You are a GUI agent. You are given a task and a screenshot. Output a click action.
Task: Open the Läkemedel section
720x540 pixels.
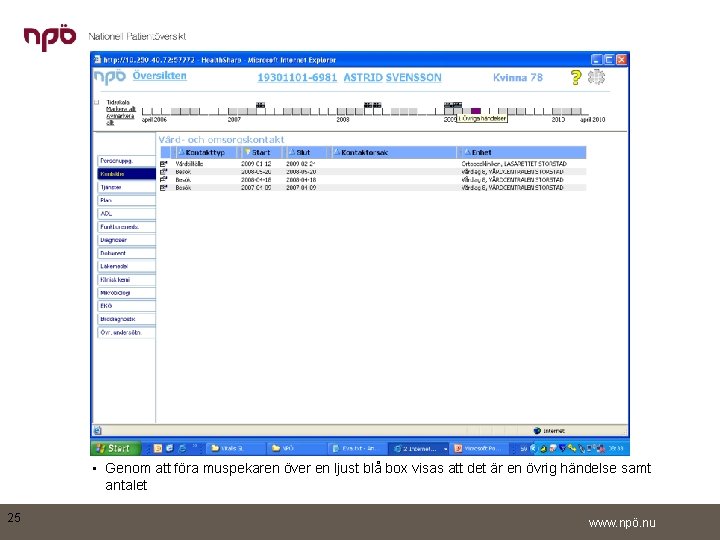point(126,266)
